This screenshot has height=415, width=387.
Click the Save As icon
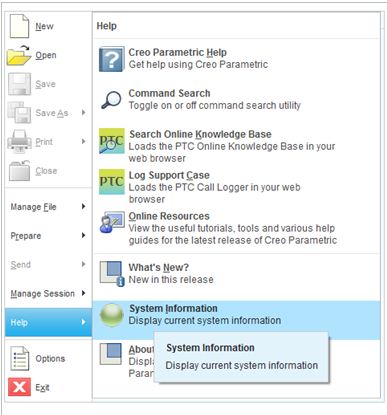coord(19,113)
